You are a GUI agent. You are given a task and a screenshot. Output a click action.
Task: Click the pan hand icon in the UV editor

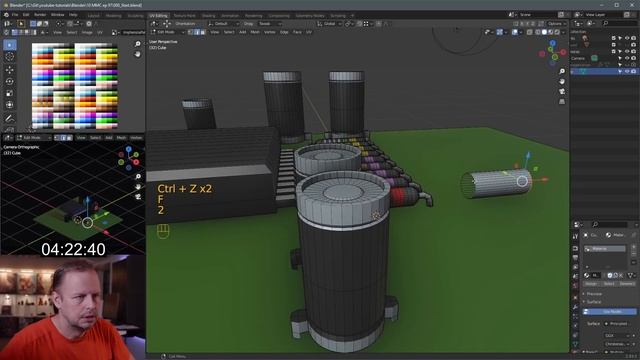click(138, 54)
